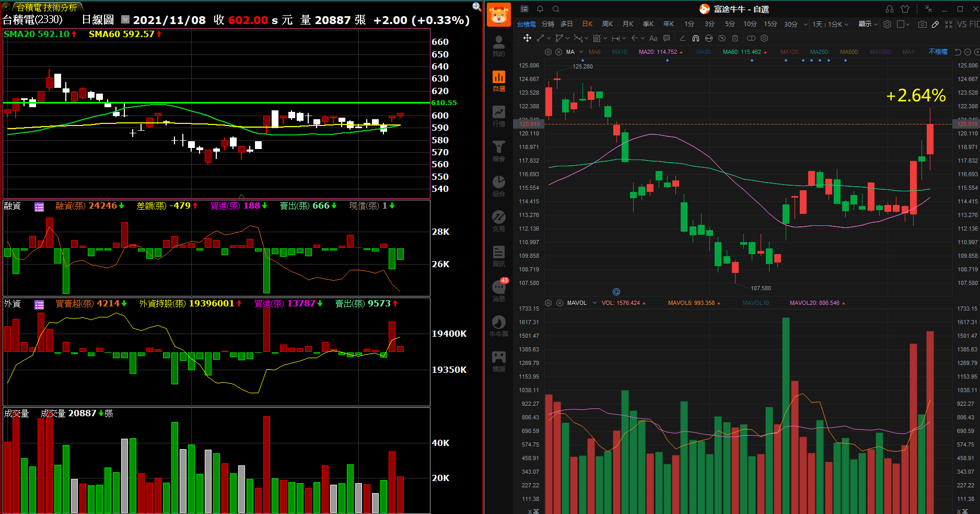Open the 消息 messages icon with badge
Screen dimensions: 980x514
[x=499, y=290]
